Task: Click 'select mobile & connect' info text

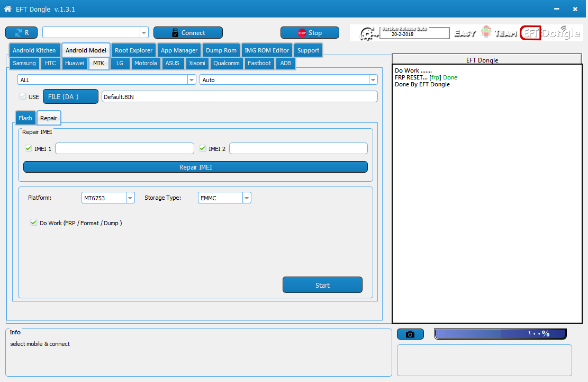Action: pos(40,344)
